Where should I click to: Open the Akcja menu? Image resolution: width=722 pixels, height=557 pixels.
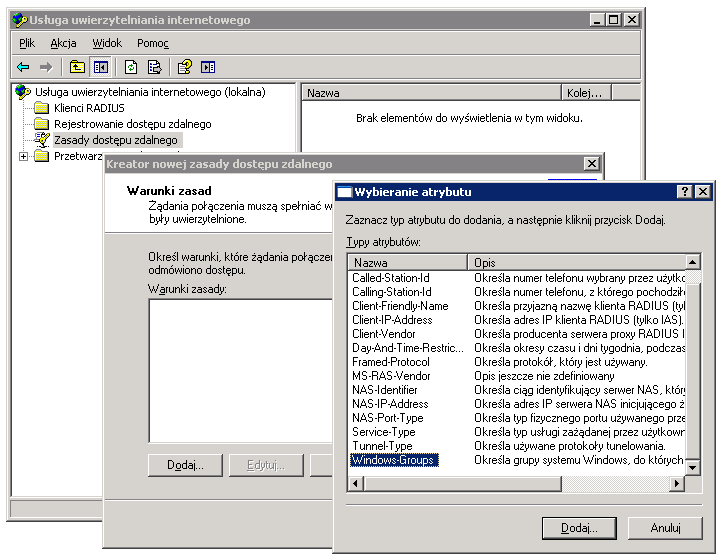click(63, 43)
